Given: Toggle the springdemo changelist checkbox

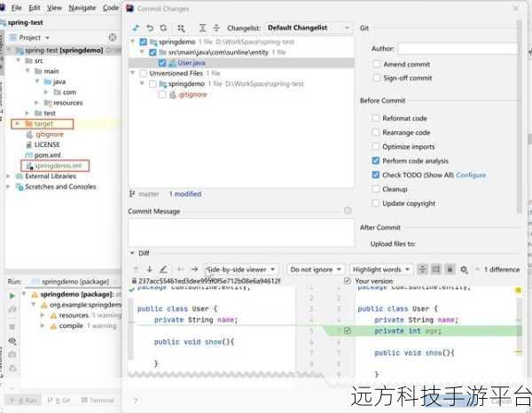Looking at the screenshot, I should 143,42.
